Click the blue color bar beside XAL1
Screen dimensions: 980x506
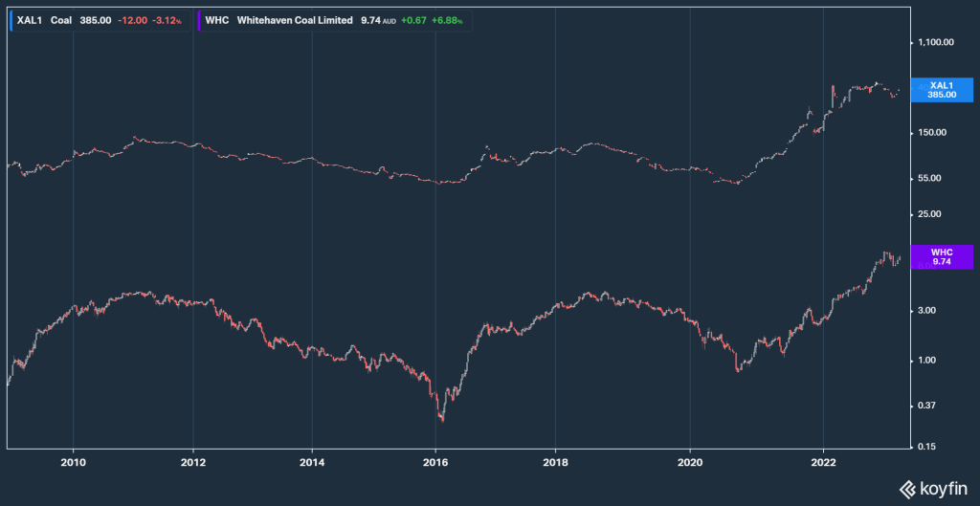(x=10, y=19)
